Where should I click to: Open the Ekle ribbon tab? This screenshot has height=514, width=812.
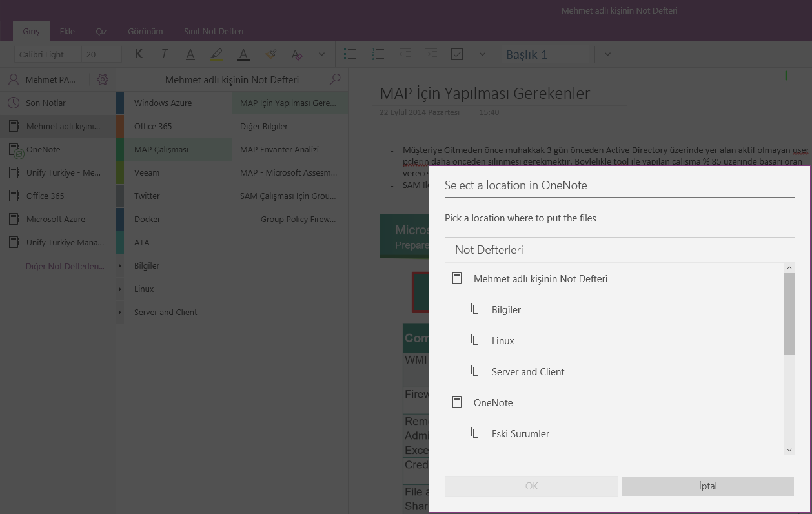[x=67, y=31]
